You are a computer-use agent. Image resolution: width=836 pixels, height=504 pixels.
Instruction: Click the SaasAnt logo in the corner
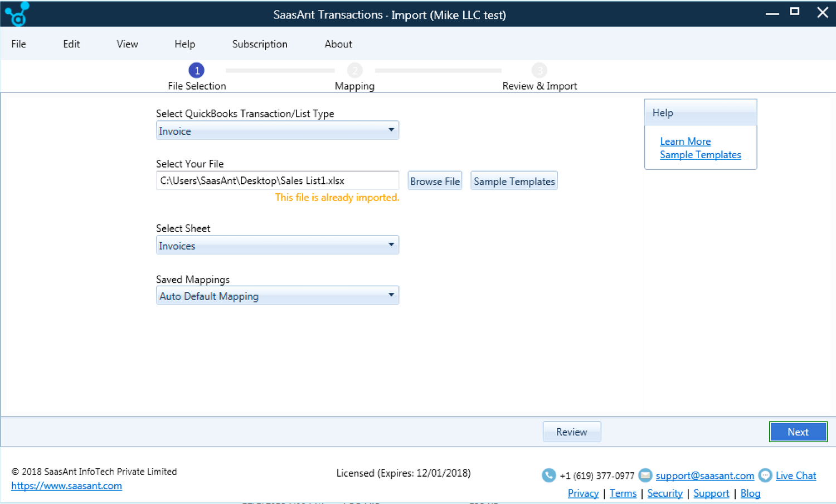(16, 13)
